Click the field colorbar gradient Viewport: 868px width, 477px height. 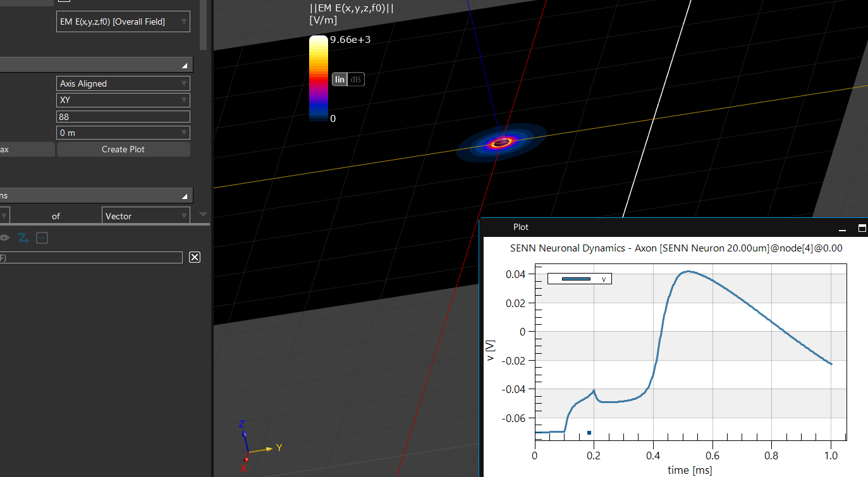318,78
